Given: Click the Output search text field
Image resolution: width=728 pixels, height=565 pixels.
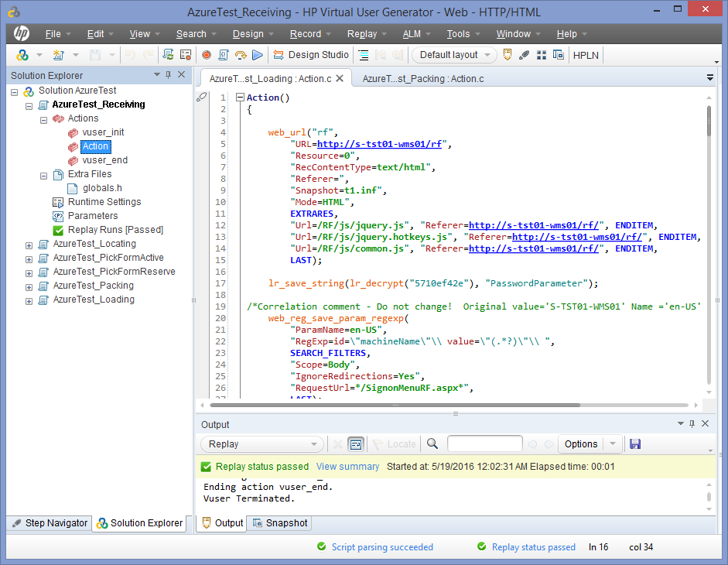Looking at the screenshot, I should (x=485, y=443).
